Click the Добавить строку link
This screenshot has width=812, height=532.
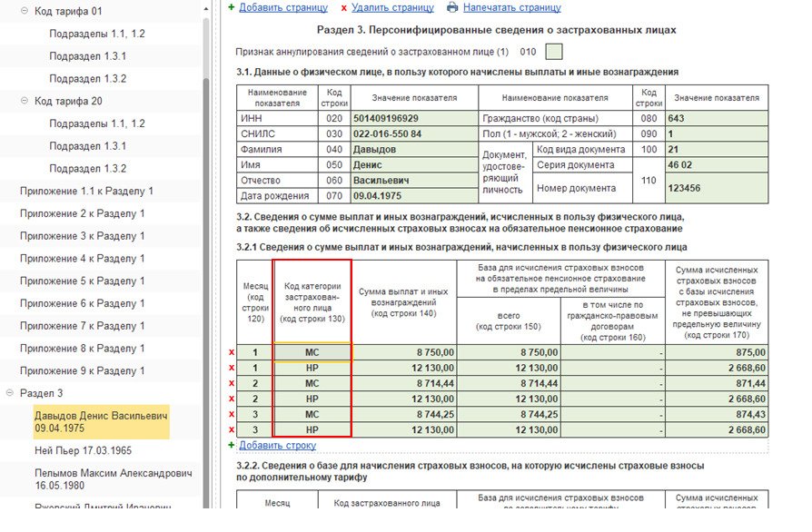[x=278, y=445]
